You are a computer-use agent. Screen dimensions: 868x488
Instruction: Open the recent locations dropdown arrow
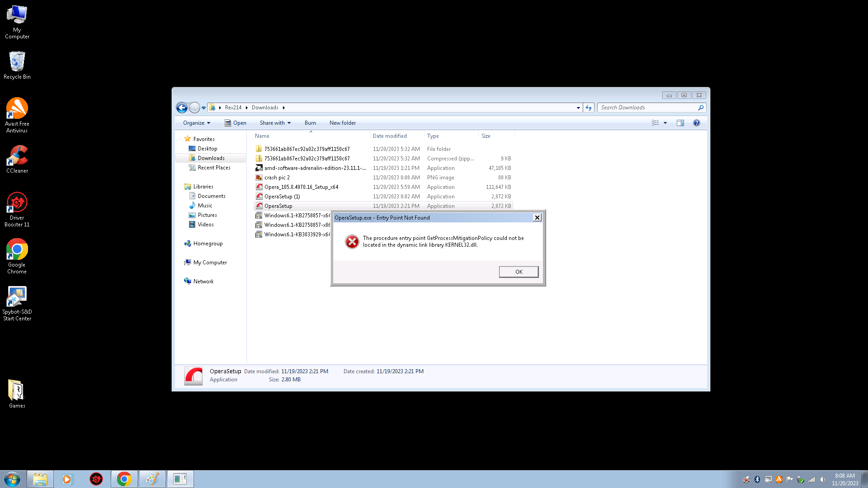coord(204,108)
